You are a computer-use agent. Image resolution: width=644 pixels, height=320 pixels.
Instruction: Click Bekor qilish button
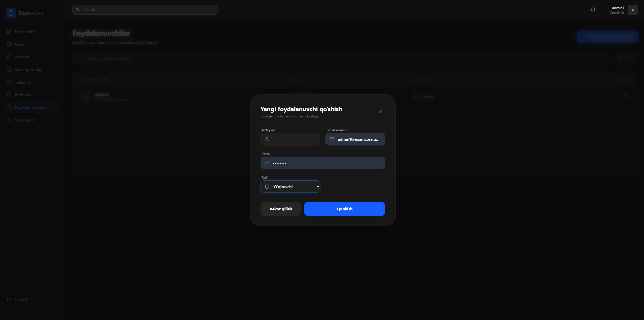280,209
